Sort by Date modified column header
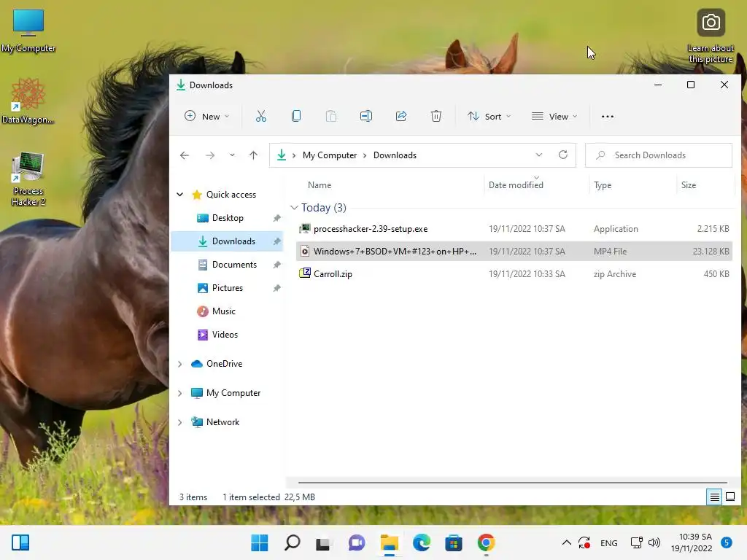The height and width of the screenshot is (560, 747). (516, 185)
